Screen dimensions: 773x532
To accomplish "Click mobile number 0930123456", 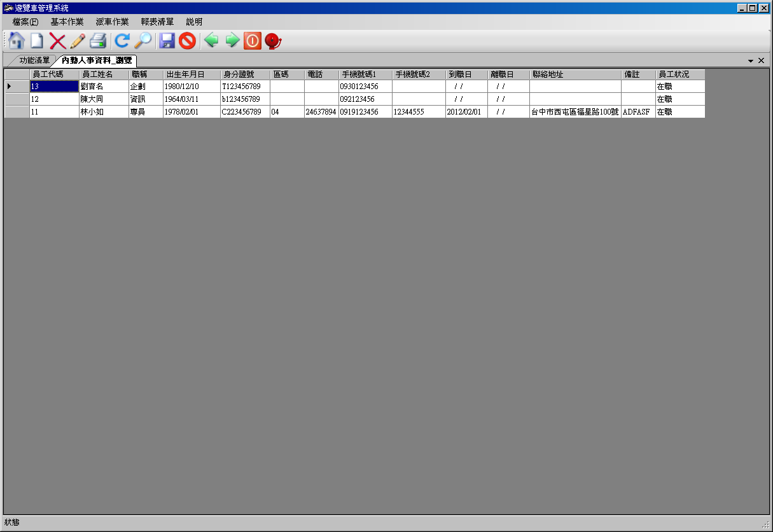I will coord(365,86).
